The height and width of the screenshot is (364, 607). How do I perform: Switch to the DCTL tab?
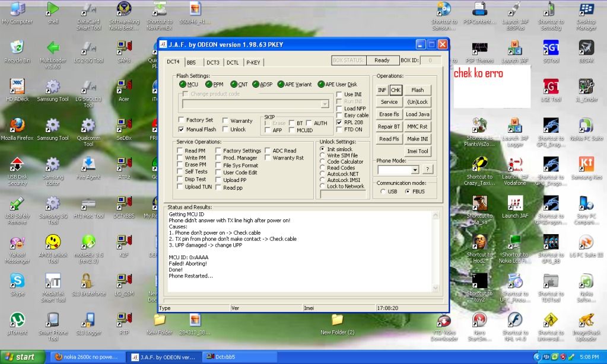click(233, 63)
